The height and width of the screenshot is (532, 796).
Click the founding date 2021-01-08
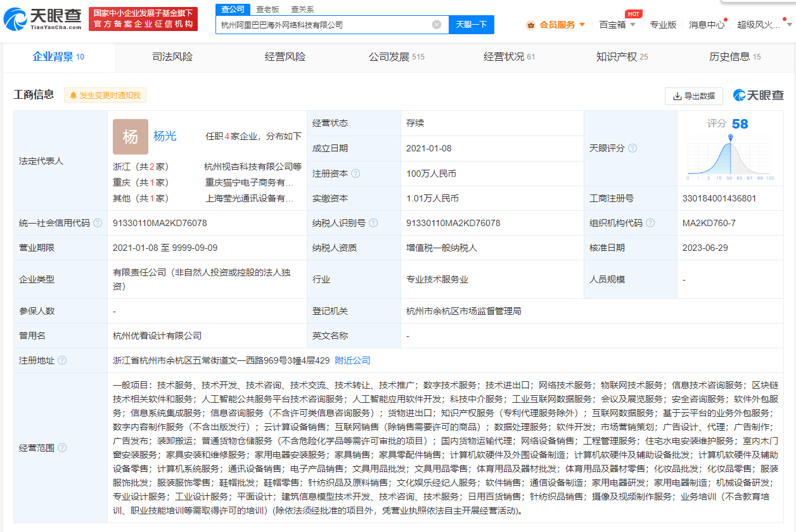429,148
